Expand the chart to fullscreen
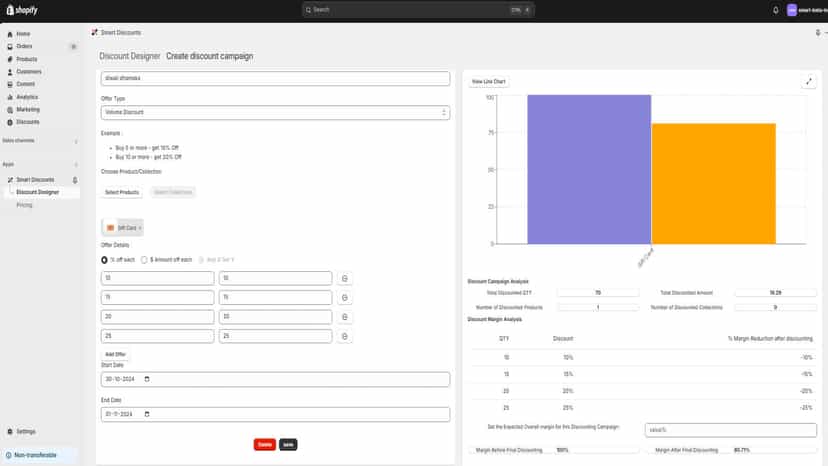The image size is (828, 466). (x=808, y=81)
